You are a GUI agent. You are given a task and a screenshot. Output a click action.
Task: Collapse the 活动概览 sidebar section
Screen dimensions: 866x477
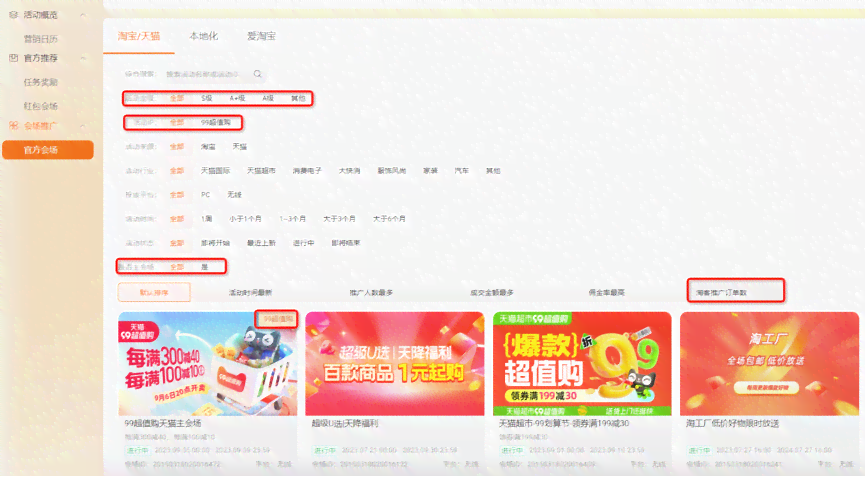tap(83, 15)
